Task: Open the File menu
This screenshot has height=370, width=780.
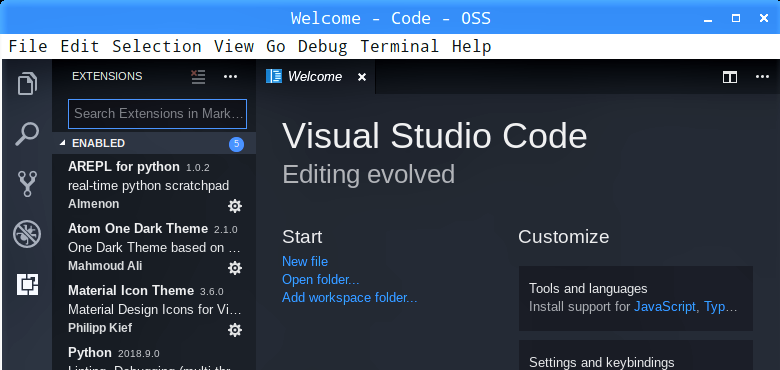Action: [x=28, y=46]
